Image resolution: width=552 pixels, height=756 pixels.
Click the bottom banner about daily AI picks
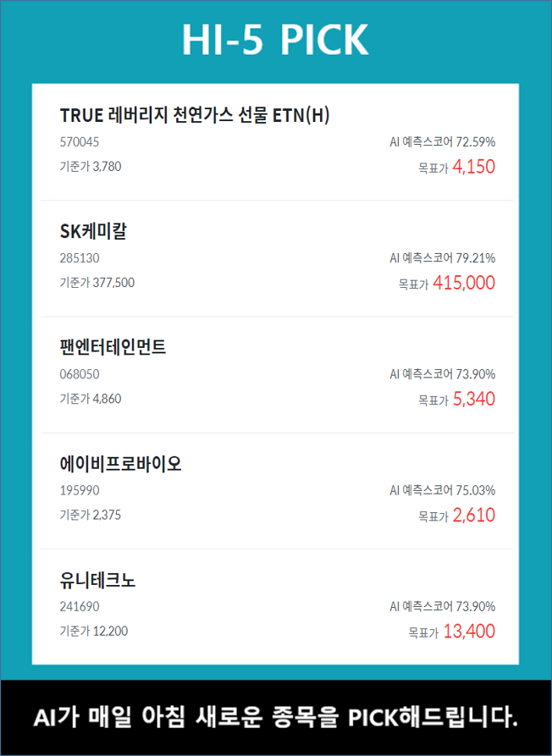(275, 718)
